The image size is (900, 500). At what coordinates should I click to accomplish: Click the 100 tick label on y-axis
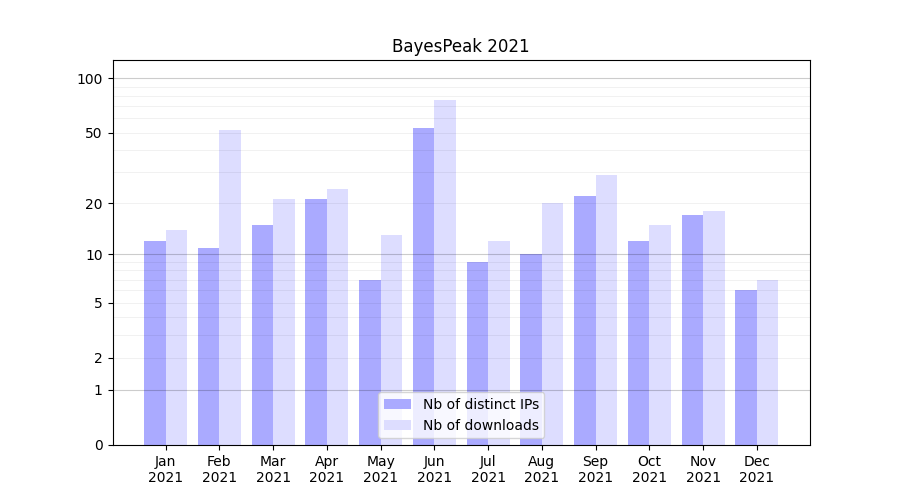coord(90,79)
